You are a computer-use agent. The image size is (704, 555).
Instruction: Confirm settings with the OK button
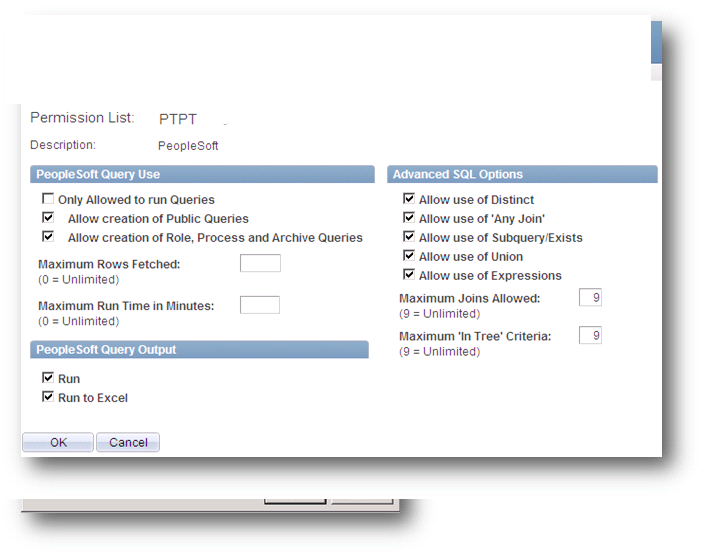pos(58,442)
